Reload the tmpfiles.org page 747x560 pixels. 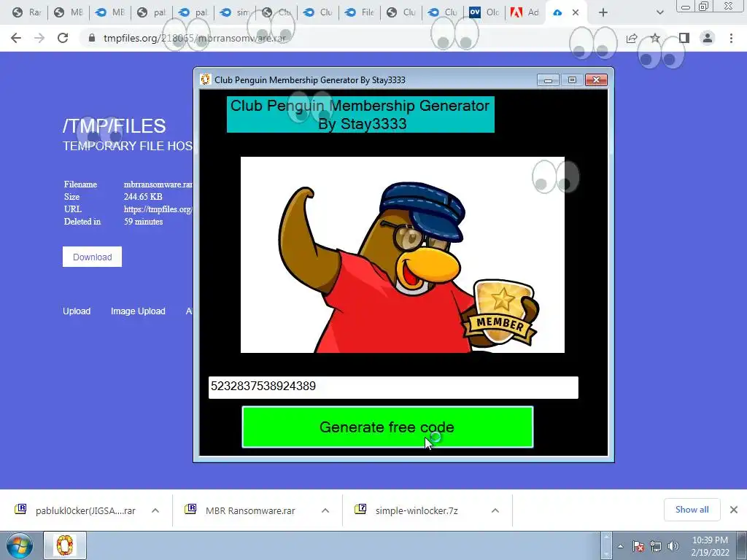pyautogui.click(x=63, y=38)
